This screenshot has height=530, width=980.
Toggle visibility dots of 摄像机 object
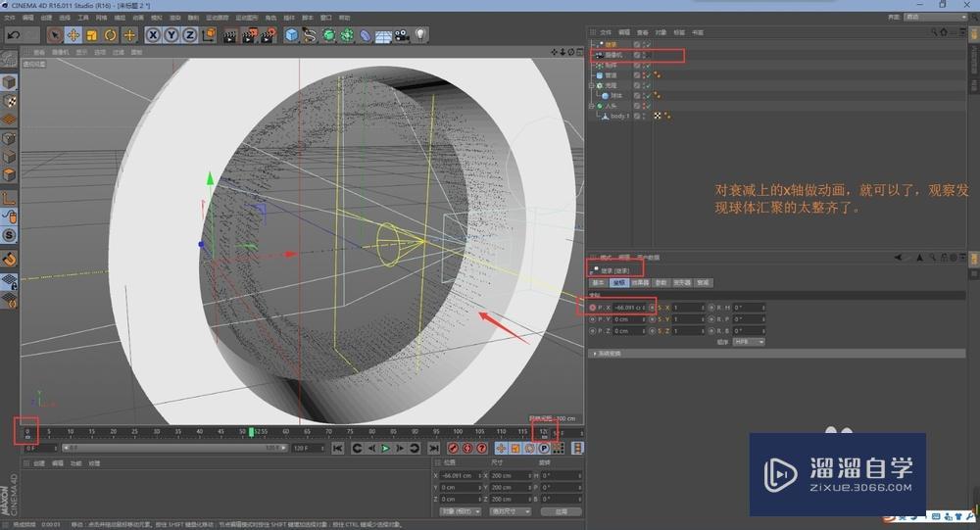coord(643,55)
